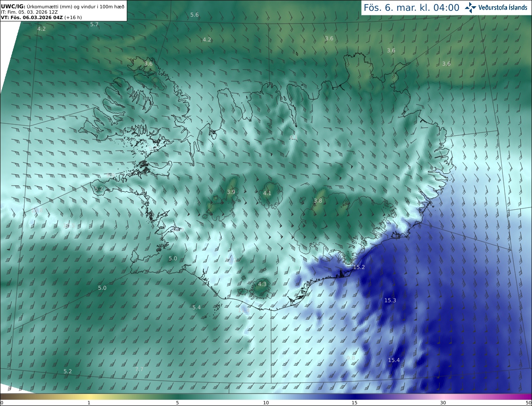Click the 4.3 value on the southern glacier
This screenshot has width=532, height=406.
pyautogui.click(x=262, y=284)
